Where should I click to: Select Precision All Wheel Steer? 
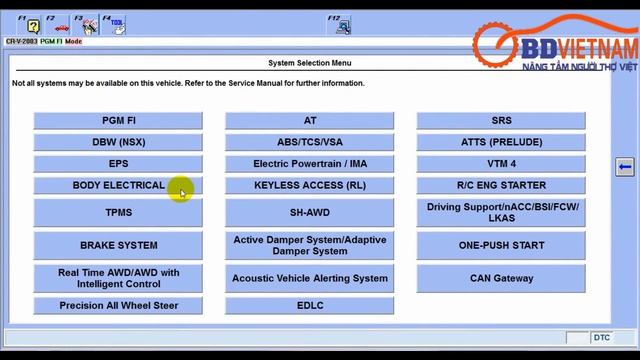pyautogui.click(x=118, y=306)
